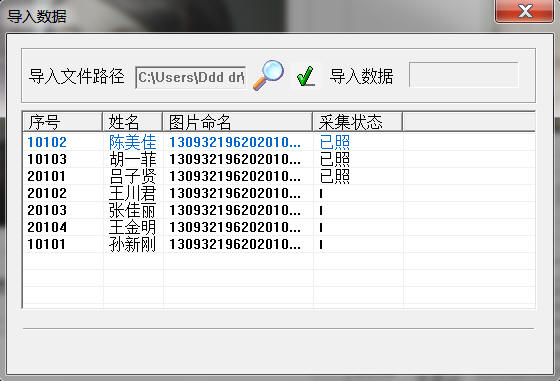The image size is (560, 381).
Task: Click the picture name in 张佳丽 row
Action: (235, 210)
